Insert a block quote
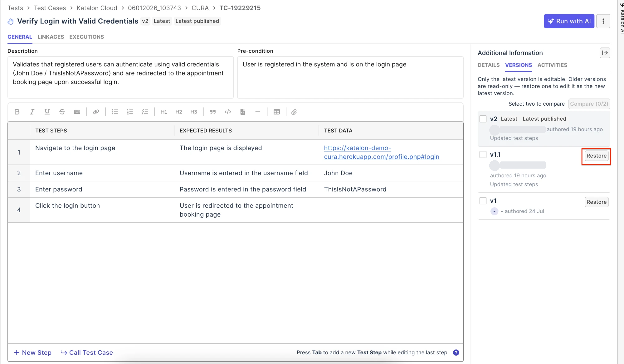The image size is (624, 364). tap(213, 112)
